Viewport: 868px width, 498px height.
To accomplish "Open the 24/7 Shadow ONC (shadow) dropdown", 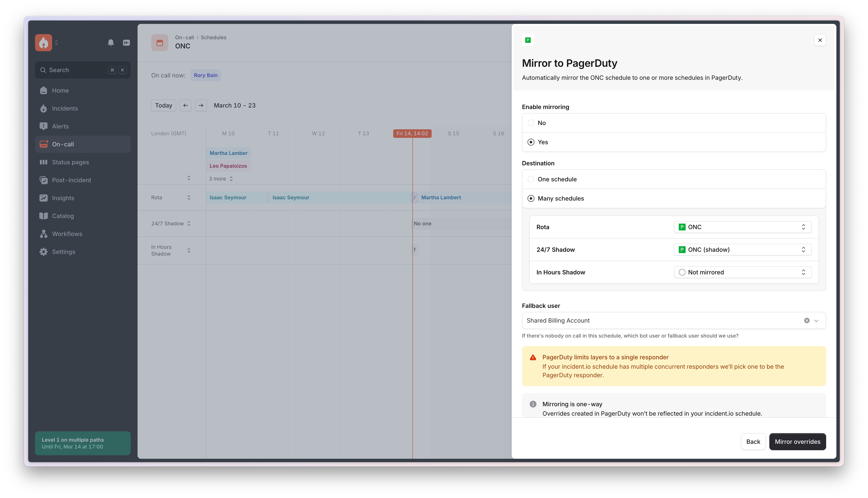I will click(742, 250).
